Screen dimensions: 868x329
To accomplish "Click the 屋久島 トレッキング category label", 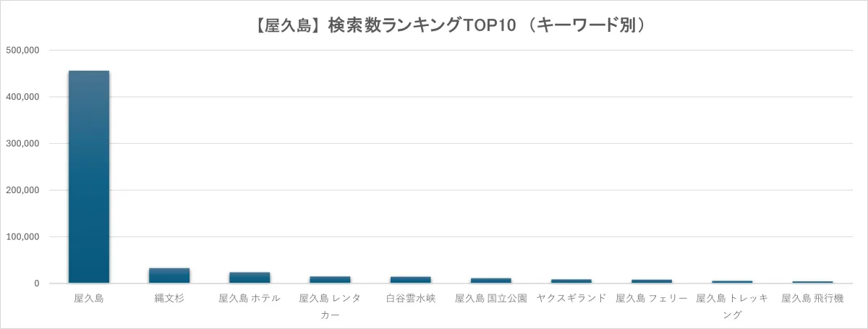I will tap(731, 306).
